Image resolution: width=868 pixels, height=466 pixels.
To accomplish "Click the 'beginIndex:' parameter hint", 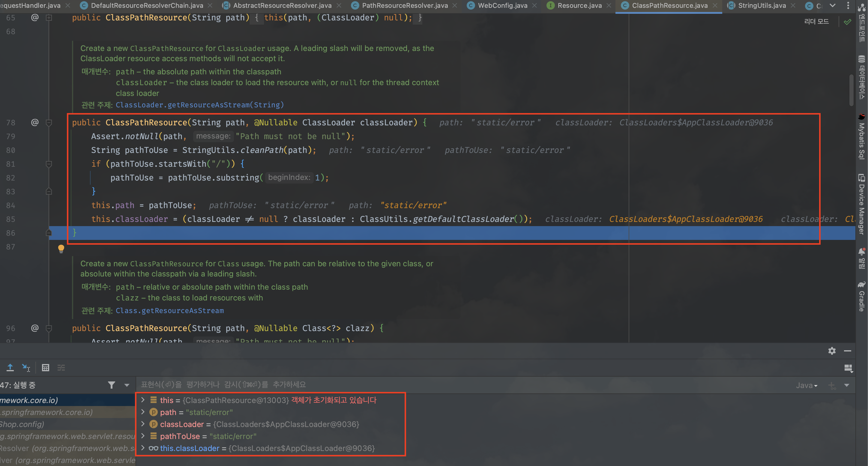I will [289, 177].
